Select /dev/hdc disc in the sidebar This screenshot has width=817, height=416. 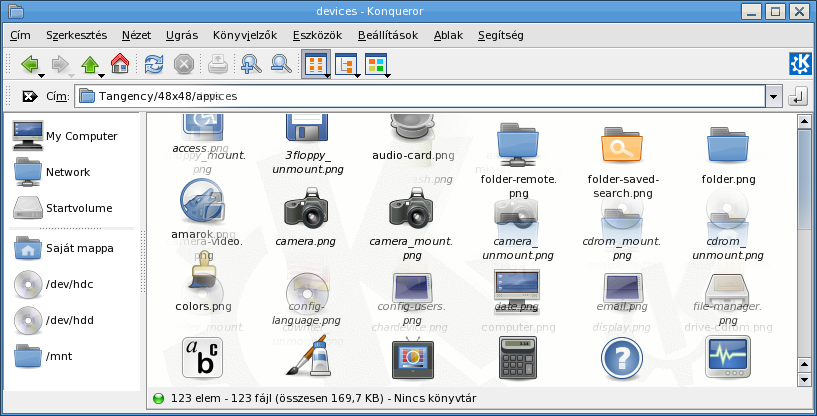coord(53,284)
